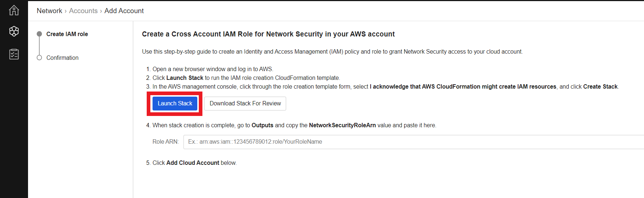Switch to the Confirmation step
644x198 pixels.
click(63, 58)
